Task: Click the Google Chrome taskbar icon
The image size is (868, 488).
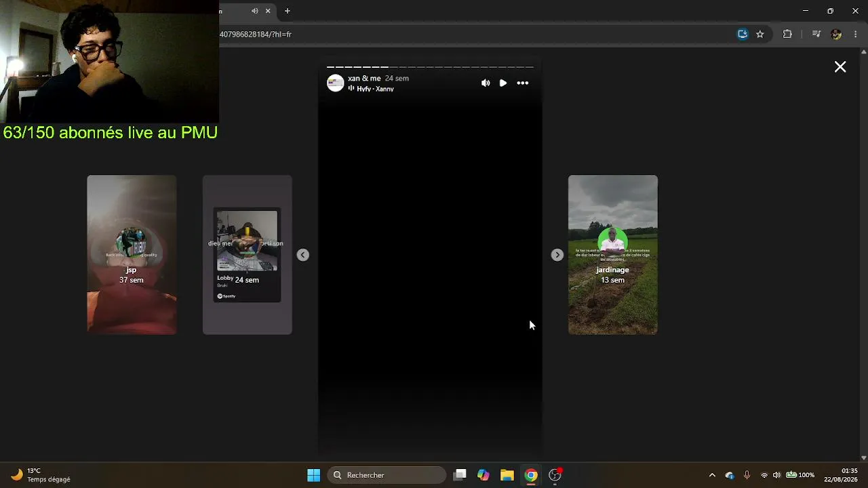Action: [531, 475]
